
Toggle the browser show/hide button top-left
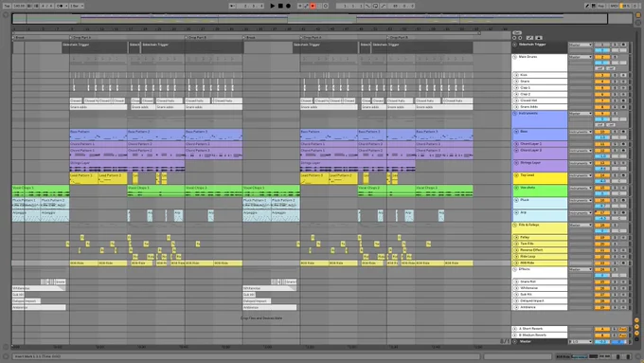click(6, 15)
